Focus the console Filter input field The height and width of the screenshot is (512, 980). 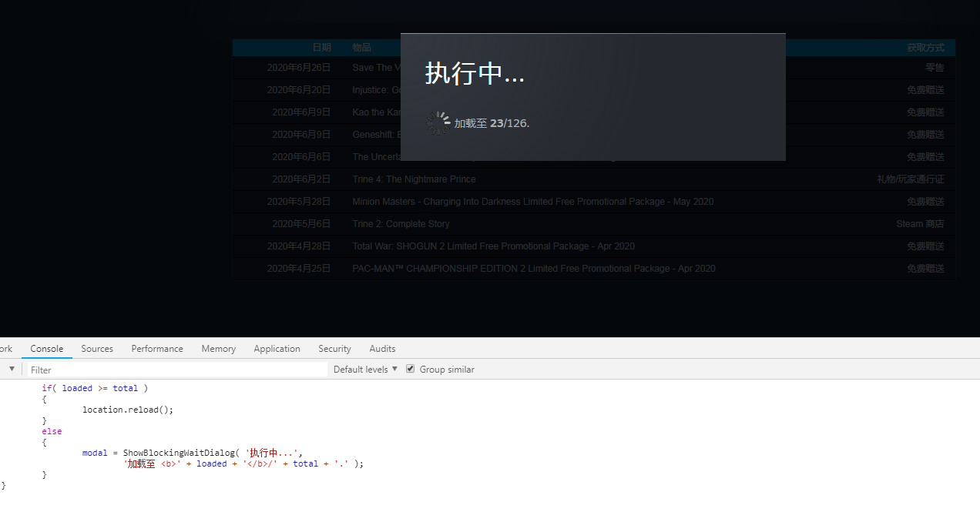point(177,370)
